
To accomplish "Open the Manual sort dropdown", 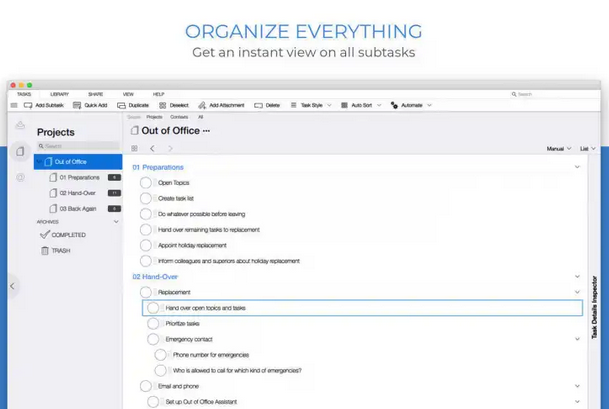I will (559, 149).
